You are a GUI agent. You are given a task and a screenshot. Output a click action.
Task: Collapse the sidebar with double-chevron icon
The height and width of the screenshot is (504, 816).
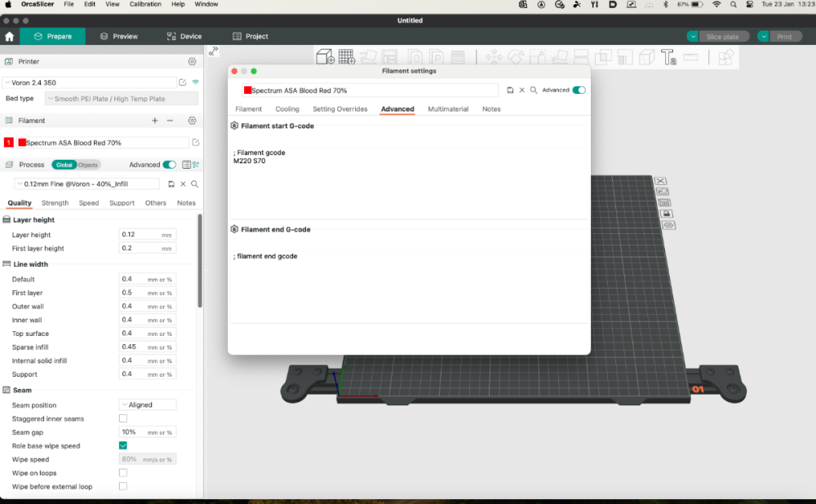213,51
